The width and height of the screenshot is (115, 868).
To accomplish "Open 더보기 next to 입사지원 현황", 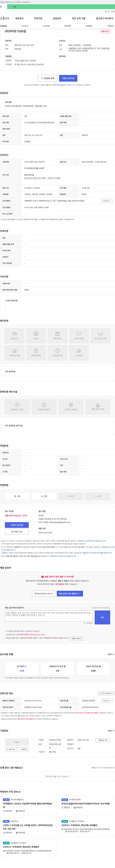I will [111, 654].
